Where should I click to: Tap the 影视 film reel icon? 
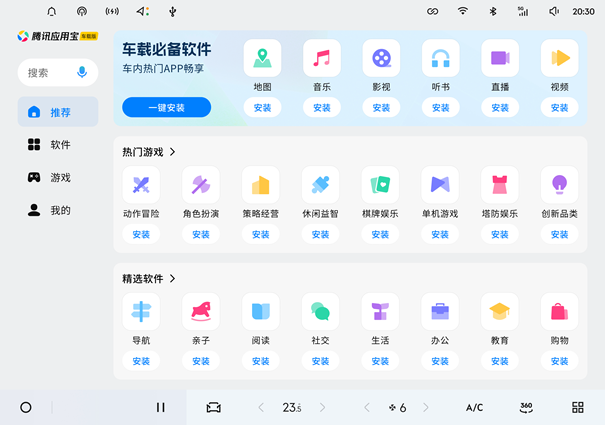click(381, 58)
